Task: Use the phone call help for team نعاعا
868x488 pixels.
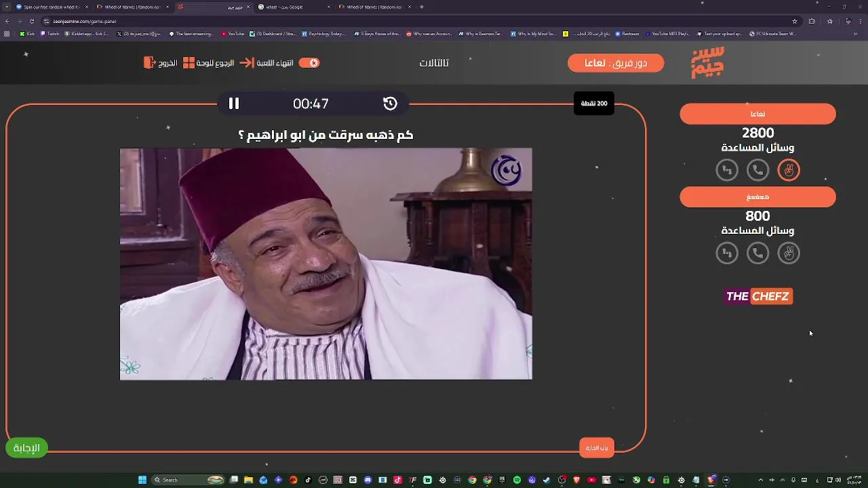Action: tap(757, 170)
